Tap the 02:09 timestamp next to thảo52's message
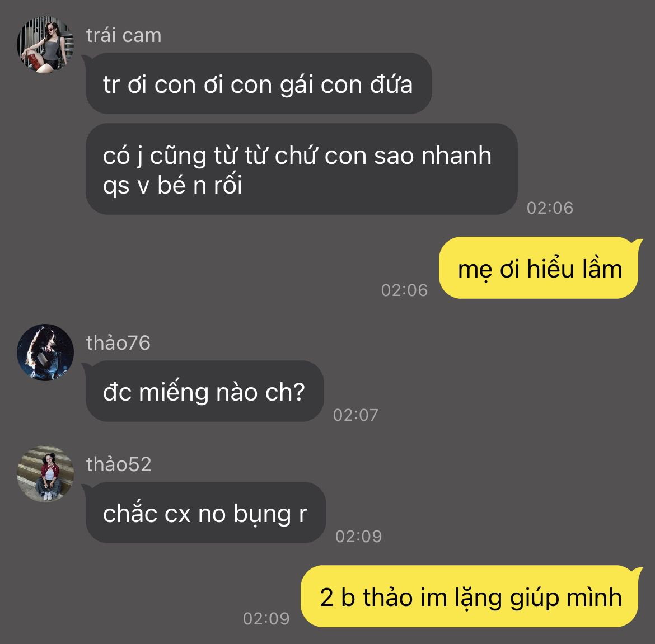The image size is (655, 644). 358,537
